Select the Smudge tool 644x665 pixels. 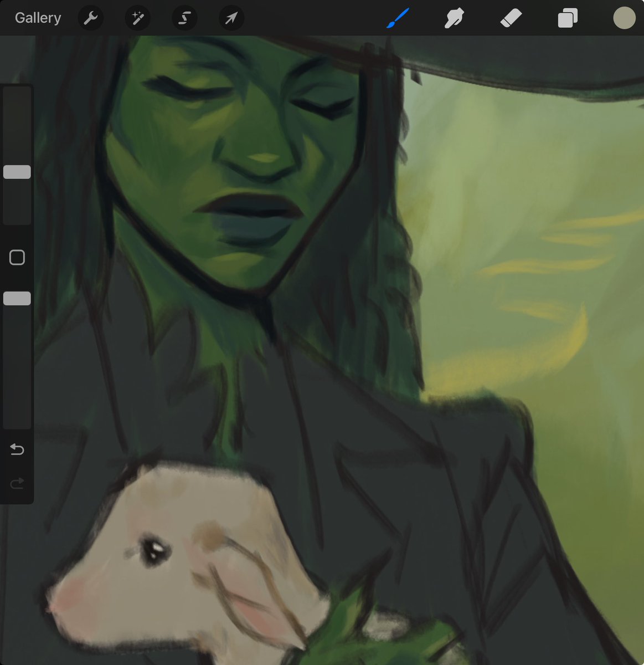(454, 18)
